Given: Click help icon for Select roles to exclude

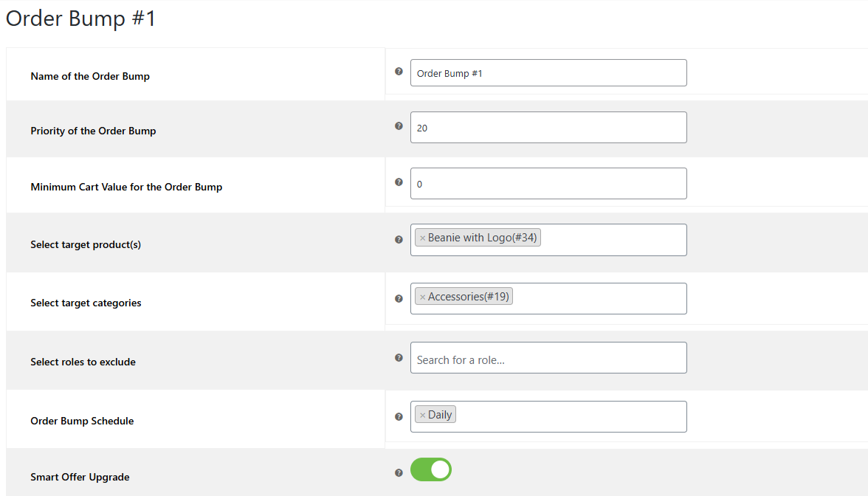Looking at the screenshot, I should 399,357.
